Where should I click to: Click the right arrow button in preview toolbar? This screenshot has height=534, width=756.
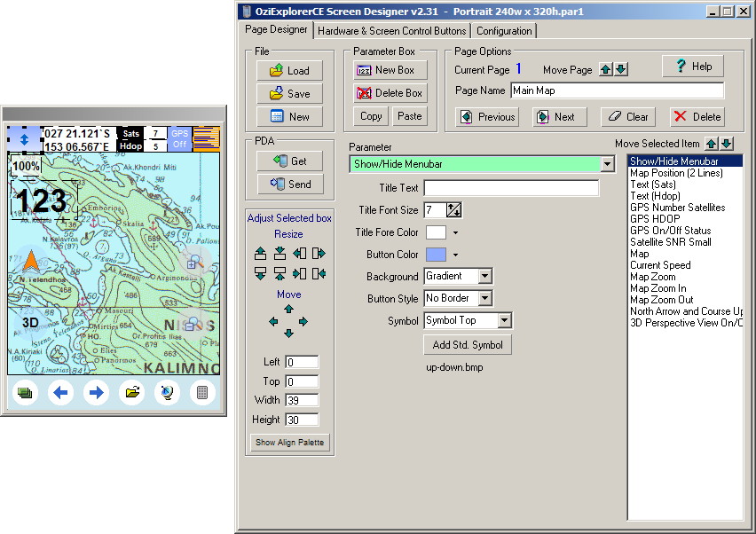click(96, 393)
